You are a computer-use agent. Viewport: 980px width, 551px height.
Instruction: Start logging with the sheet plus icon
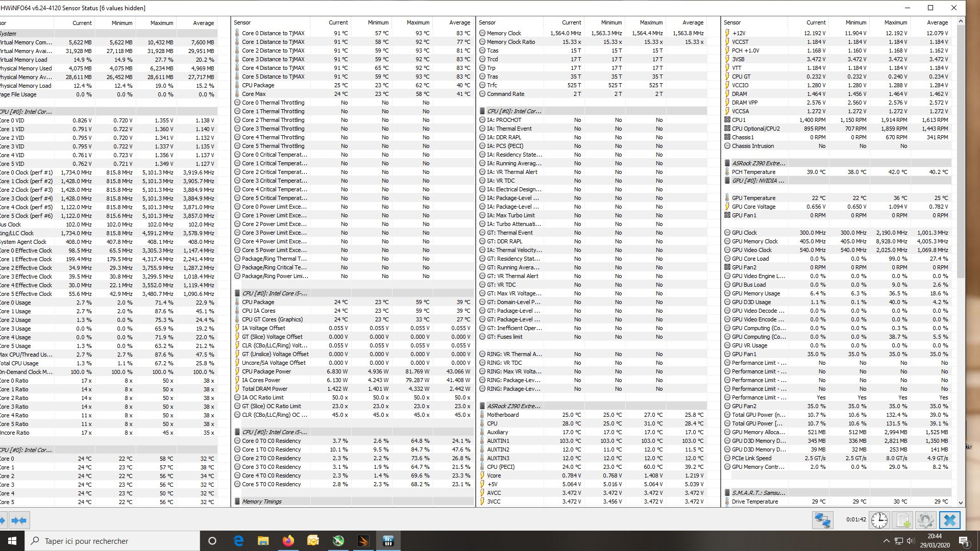click(x=903, y=520)
